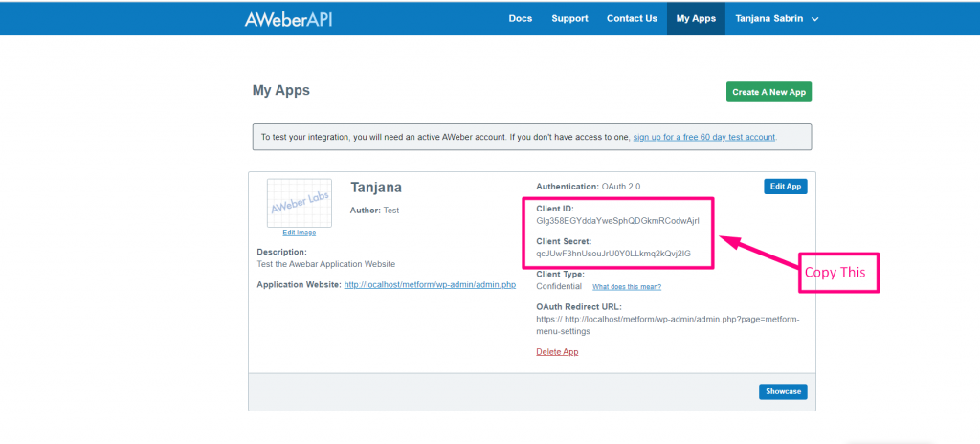Go to Contact Us
The height and width of the screenshot is (444, 980).
coord(632,19)
